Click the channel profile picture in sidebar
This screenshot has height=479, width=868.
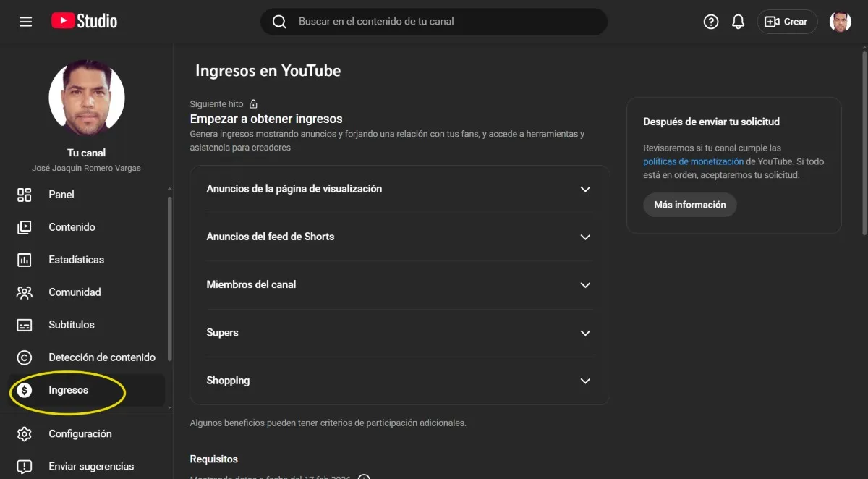click(x=87, y=98)
